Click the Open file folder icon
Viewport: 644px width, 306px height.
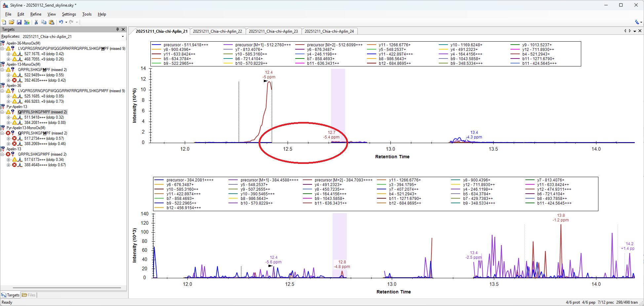coord(12,22)
